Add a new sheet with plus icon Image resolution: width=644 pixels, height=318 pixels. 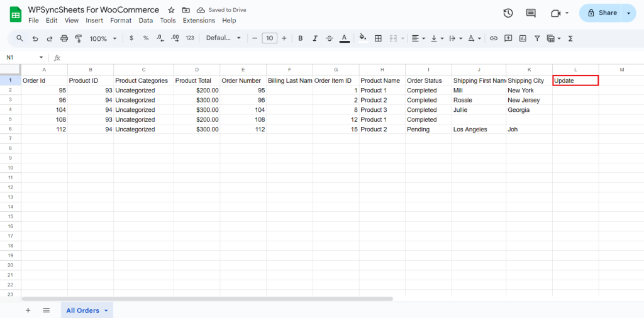[x=28, y=310]
